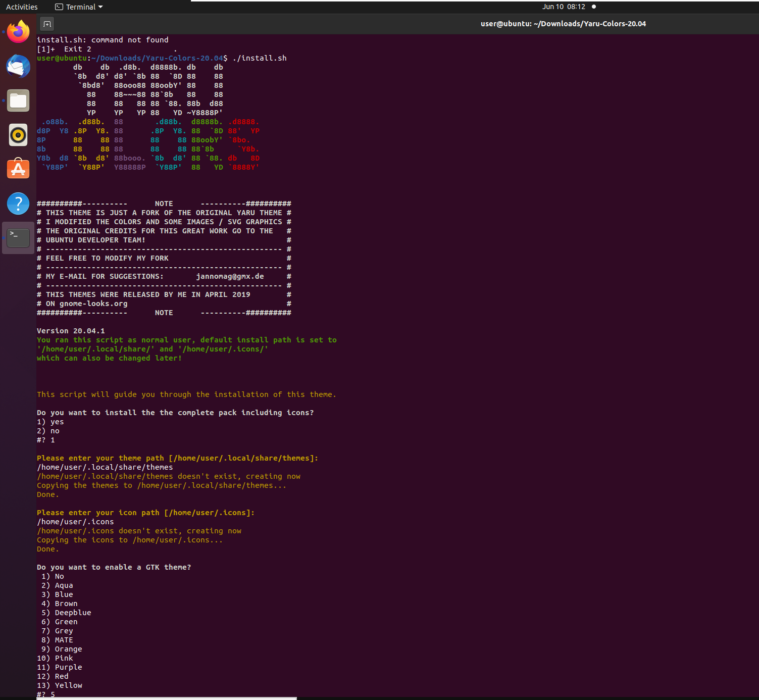This screenshot has width=759, height=700.
Task: Click the 'Version 20.04.1' line
Action: (71, 331)
